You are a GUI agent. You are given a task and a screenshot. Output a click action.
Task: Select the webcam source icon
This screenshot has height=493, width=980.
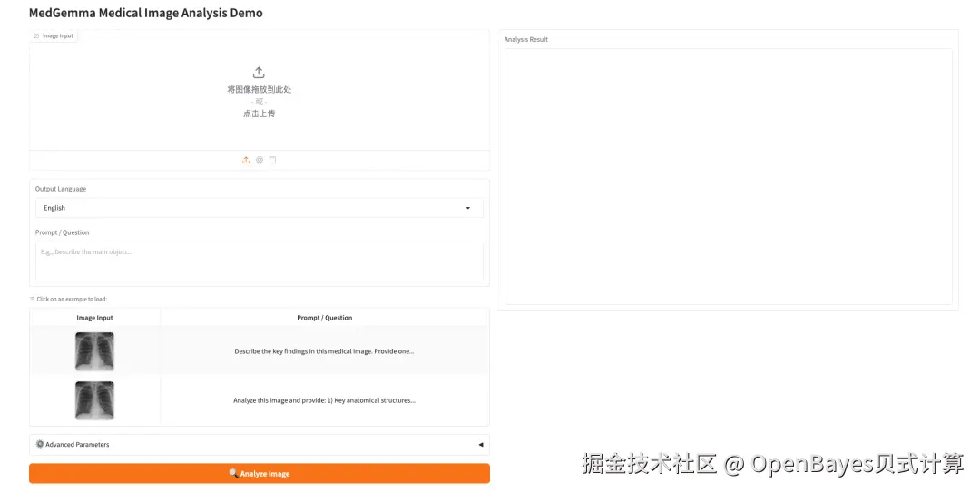(260, 160)
